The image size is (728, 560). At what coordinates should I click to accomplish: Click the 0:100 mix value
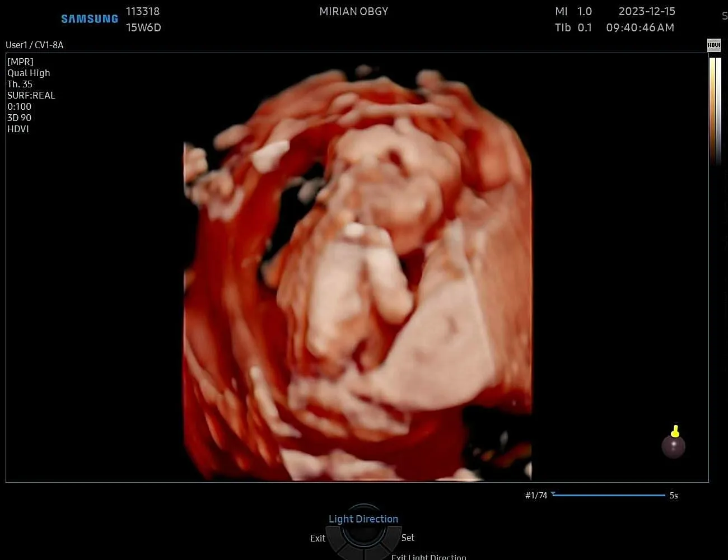point(19,106)
